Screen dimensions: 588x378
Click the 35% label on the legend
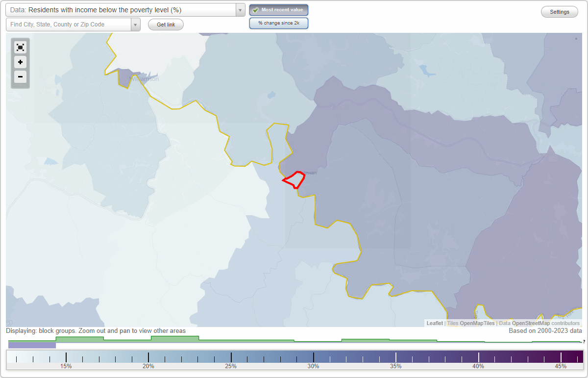396,366
